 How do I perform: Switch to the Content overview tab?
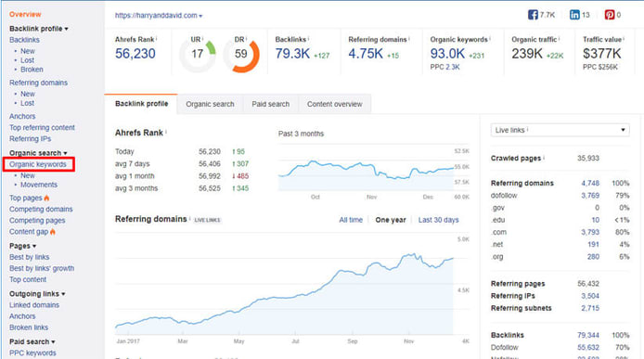(x=335, y=104)
